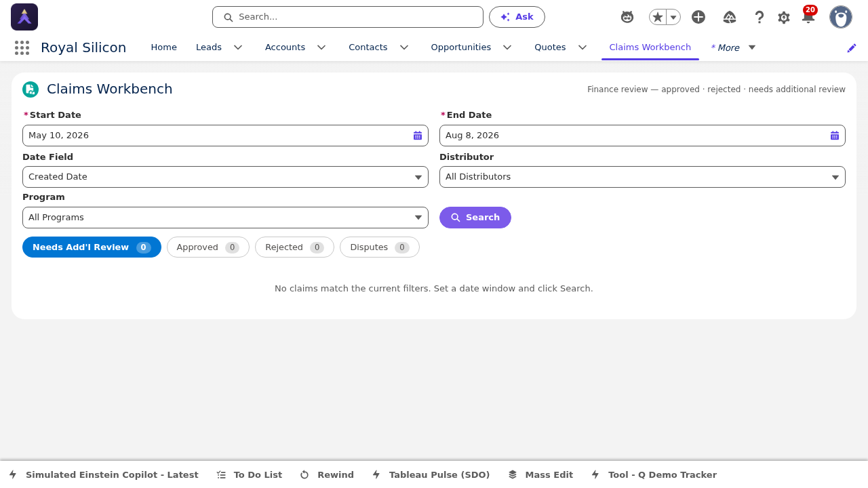The height and width of the screenshot is (488, 868).
Task: Open the End Date calendar picker
Action: tap(835, 136)
